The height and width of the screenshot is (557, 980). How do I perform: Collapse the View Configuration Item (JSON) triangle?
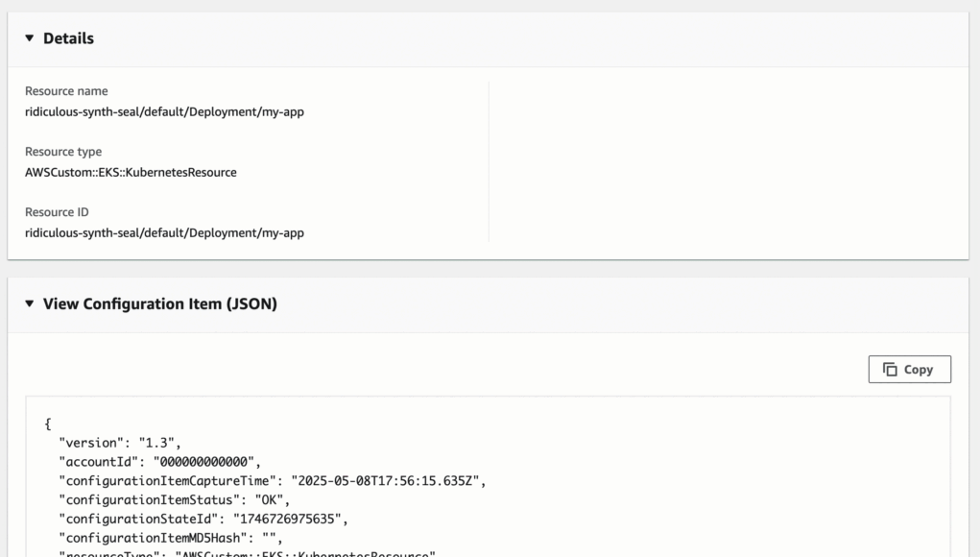click(30, 304)
